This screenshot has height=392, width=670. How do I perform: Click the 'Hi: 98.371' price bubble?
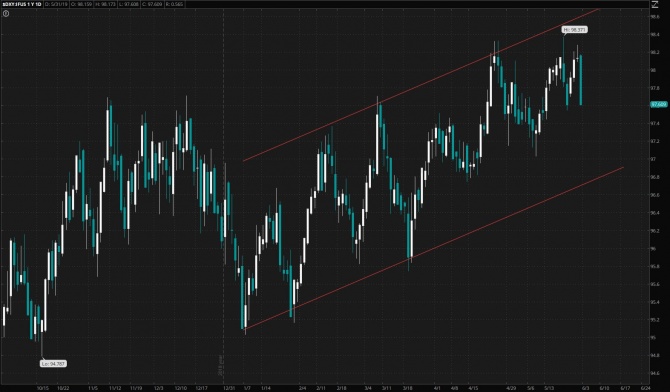pyautogui.click(x=575, y=29)
